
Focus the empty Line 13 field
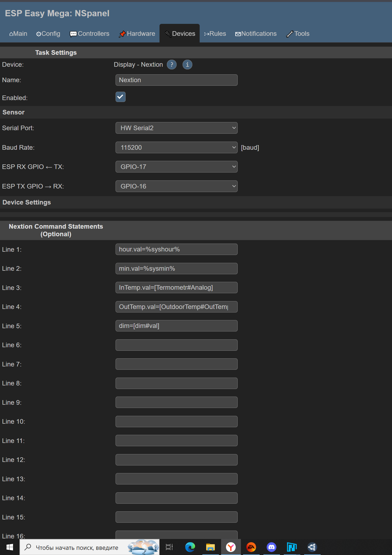(x=176, y=479)
